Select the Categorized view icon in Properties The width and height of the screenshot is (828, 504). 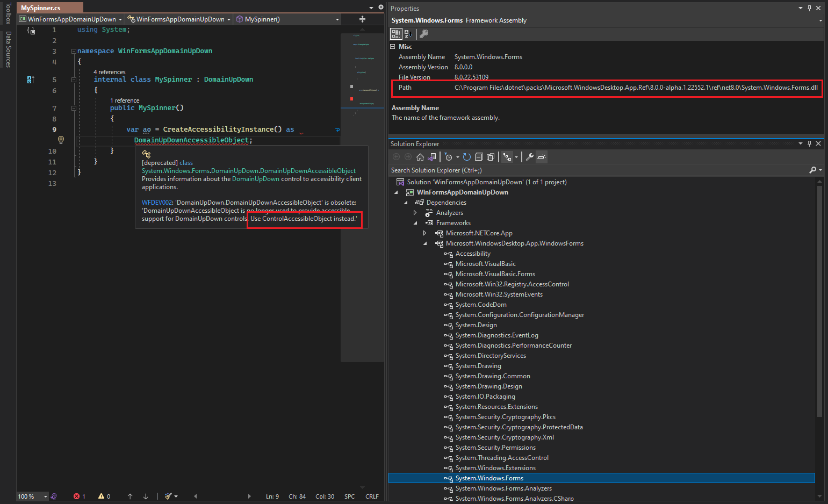coord(396,34)
